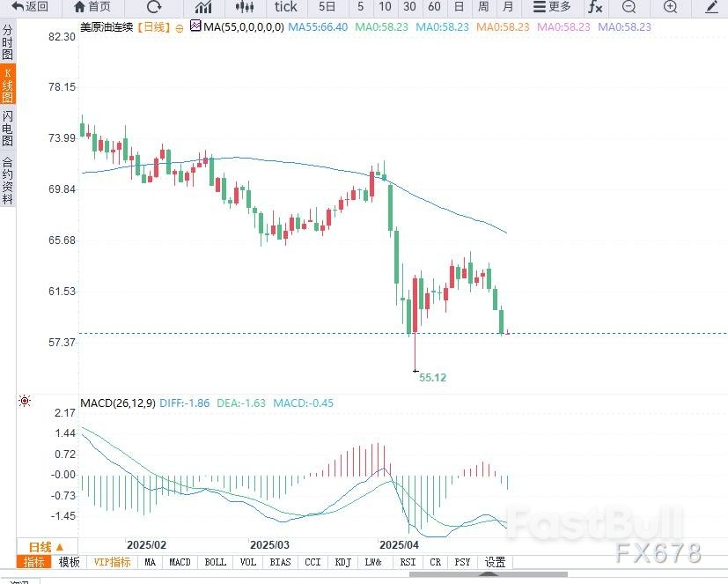
Task: Toggle the 模板 template mode button
Action: (x=70, y=562)
